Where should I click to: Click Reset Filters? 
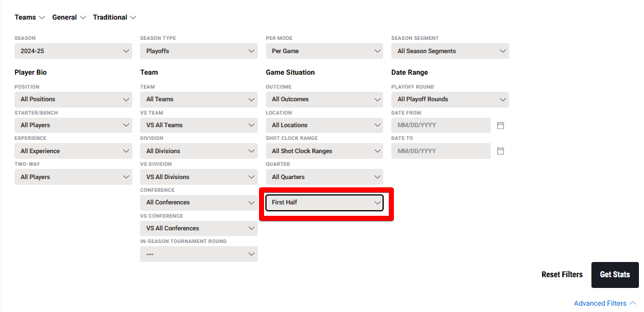click(x=562, y=275)
